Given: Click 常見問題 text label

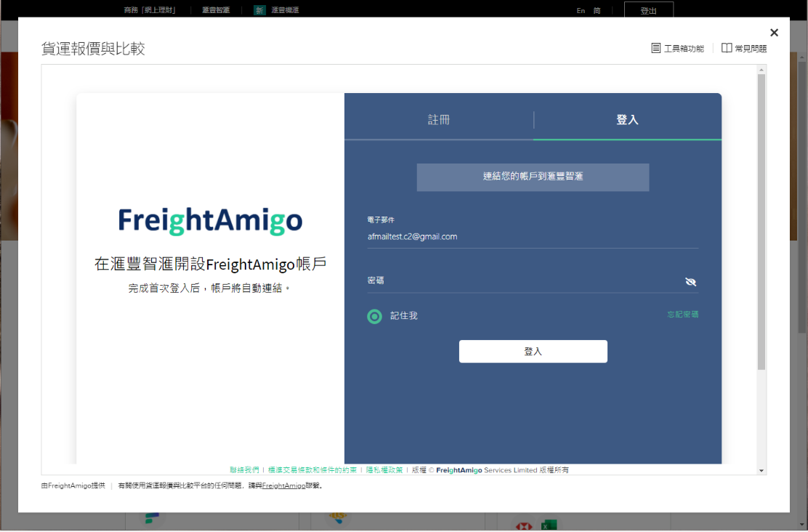Looking at the screenshot, I should tap(751, 49).
